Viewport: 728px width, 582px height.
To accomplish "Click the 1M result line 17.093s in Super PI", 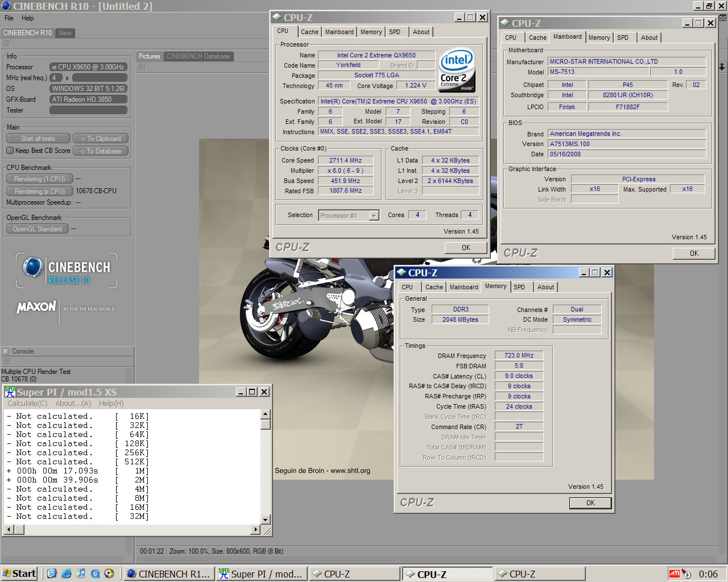I will coord(78,471).
